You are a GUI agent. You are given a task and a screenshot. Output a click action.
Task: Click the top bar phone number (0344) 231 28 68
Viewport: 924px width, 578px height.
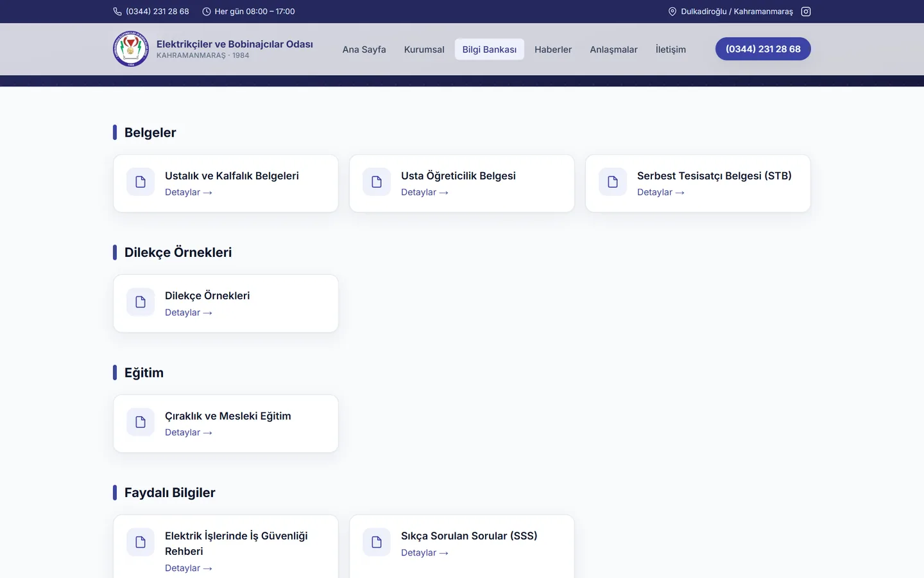[157, 12]
